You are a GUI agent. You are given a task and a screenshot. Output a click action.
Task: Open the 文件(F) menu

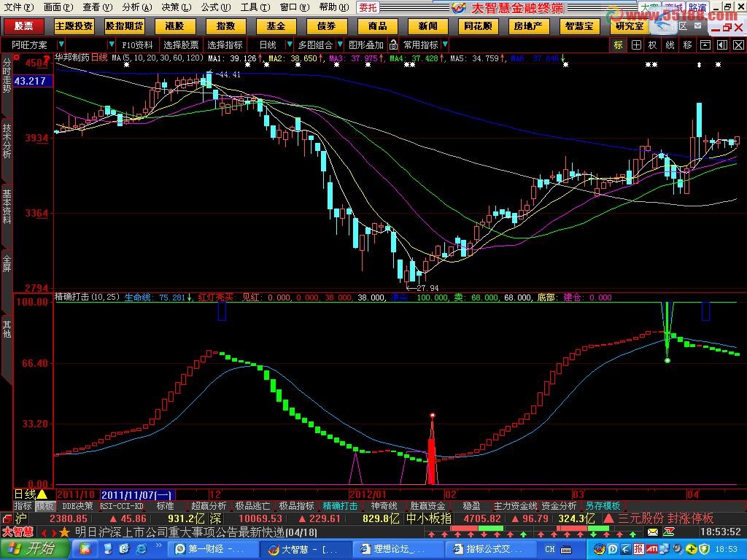[19, 7]
